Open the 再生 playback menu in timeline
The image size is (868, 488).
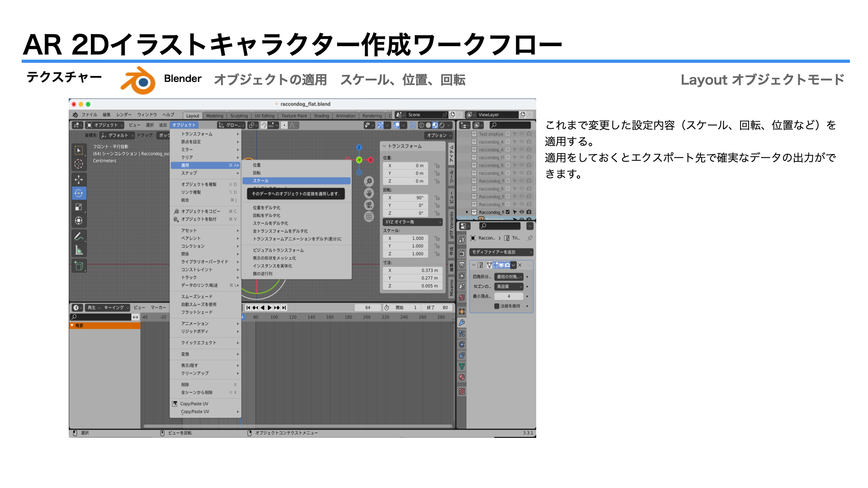[x=93, y=308]
